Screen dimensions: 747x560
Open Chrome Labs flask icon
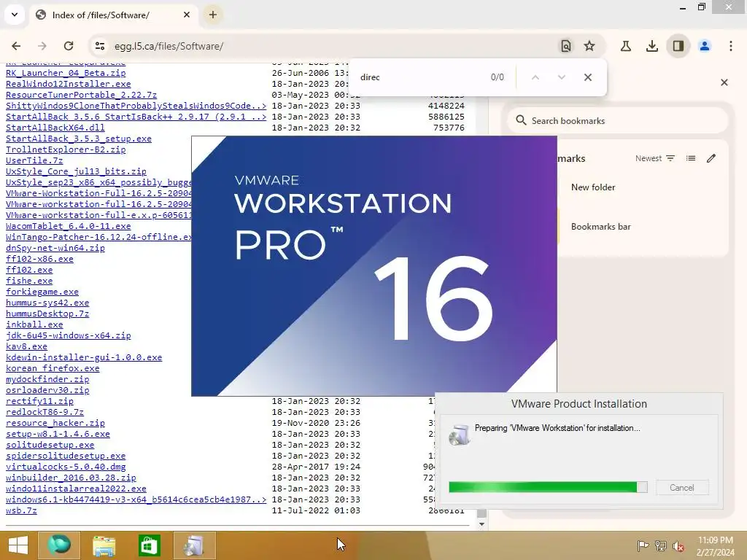(626, 46)
